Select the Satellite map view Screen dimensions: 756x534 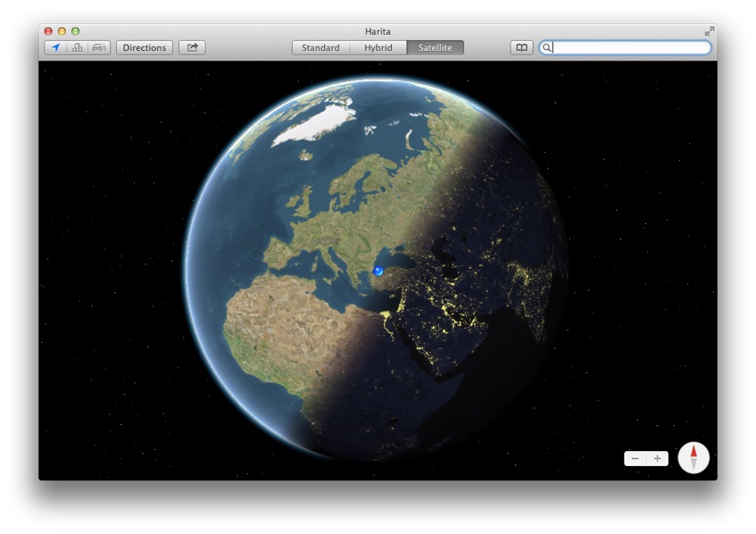click(x=436, y=47)
